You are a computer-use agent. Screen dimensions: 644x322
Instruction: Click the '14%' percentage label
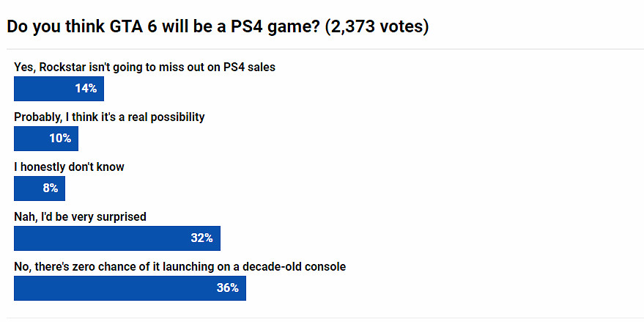pyautogui.click(x=86, y=89)
